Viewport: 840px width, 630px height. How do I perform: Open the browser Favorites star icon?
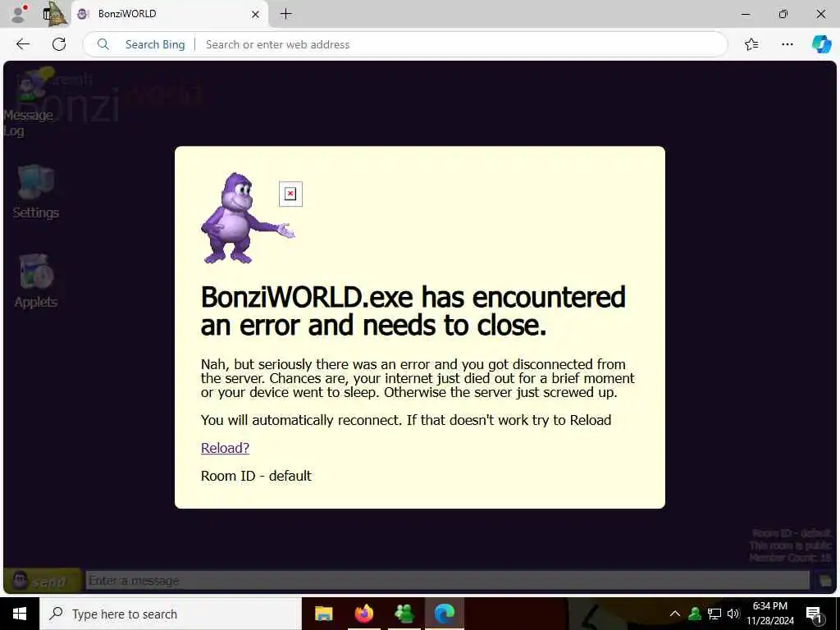click(x=751, y=44)
